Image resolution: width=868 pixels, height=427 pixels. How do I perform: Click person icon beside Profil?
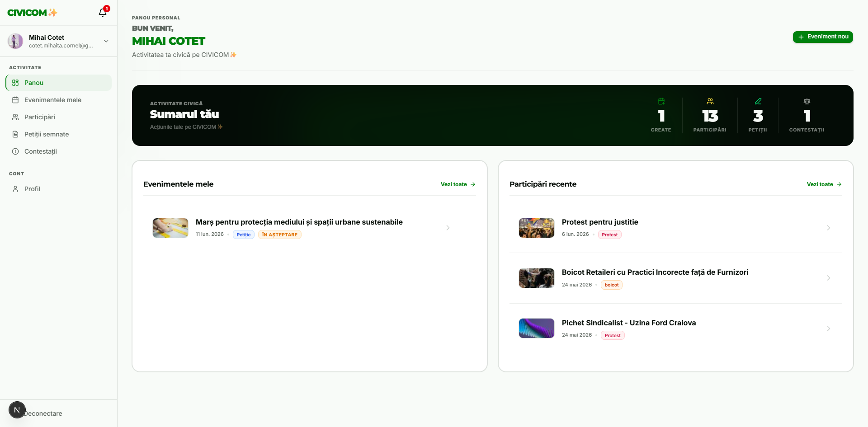pos(15,189)
